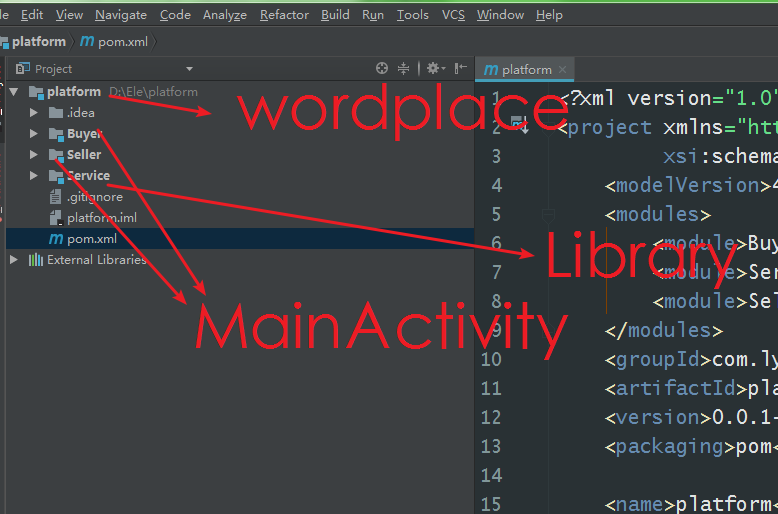Viewport: 778px width, 514px height.
Task: Open the Edit menu
Action: click(x=32, y=15)
